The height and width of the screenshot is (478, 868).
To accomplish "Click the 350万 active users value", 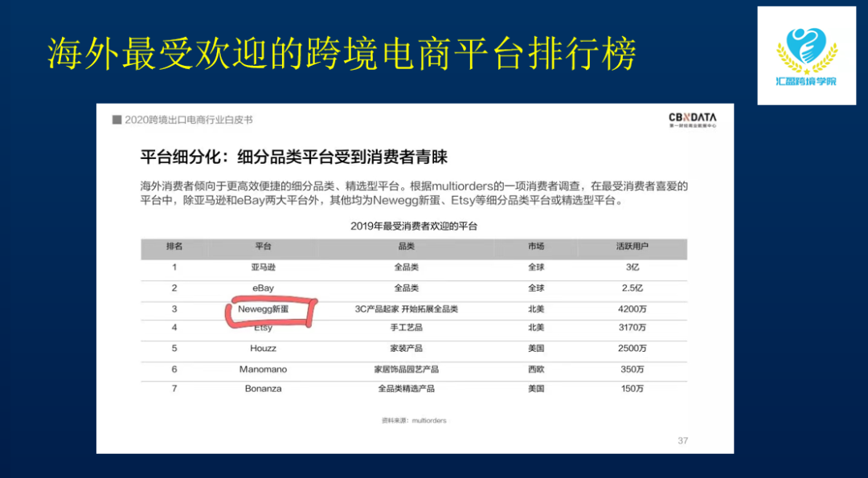I will coord(633,369).
